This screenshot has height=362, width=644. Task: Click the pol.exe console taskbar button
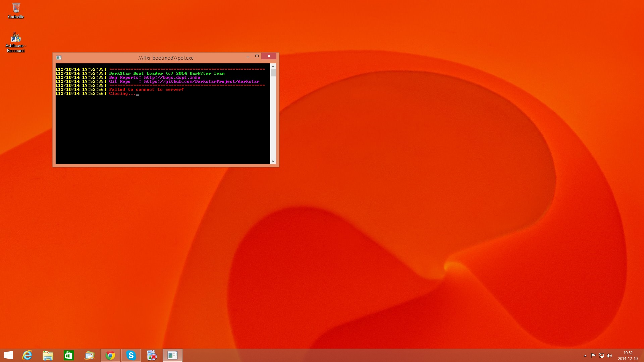coord(172,355)
